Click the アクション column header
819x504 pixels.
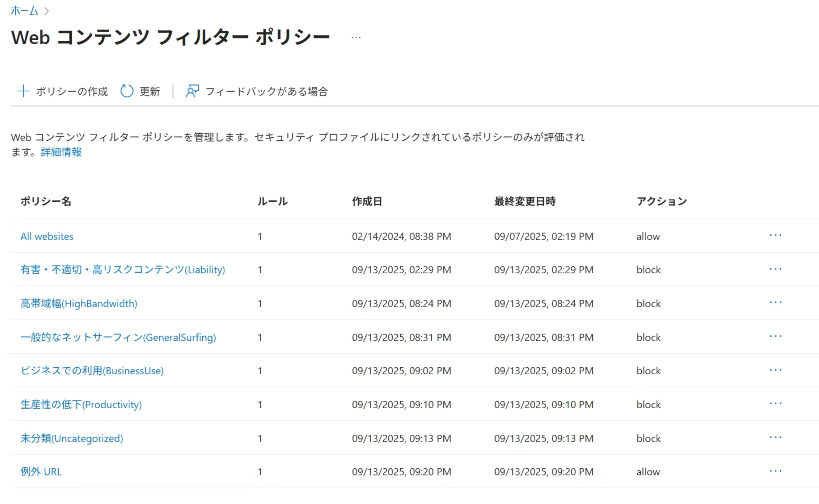tap(662, 201)
